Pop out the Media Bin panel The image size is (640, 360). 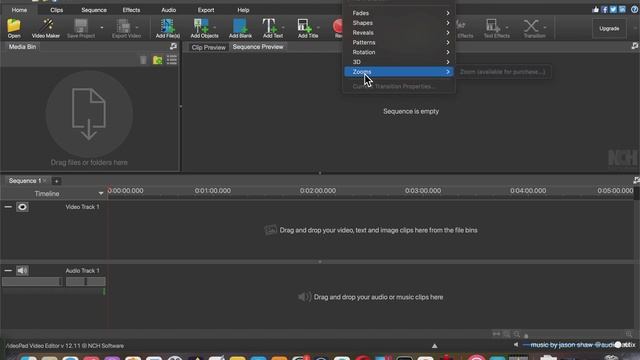click(x=173, y=47)
